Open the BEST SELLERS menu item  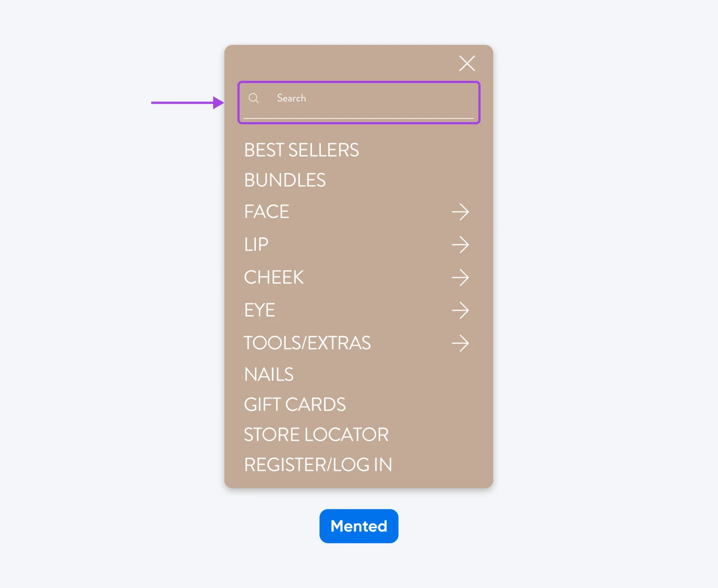301,150
